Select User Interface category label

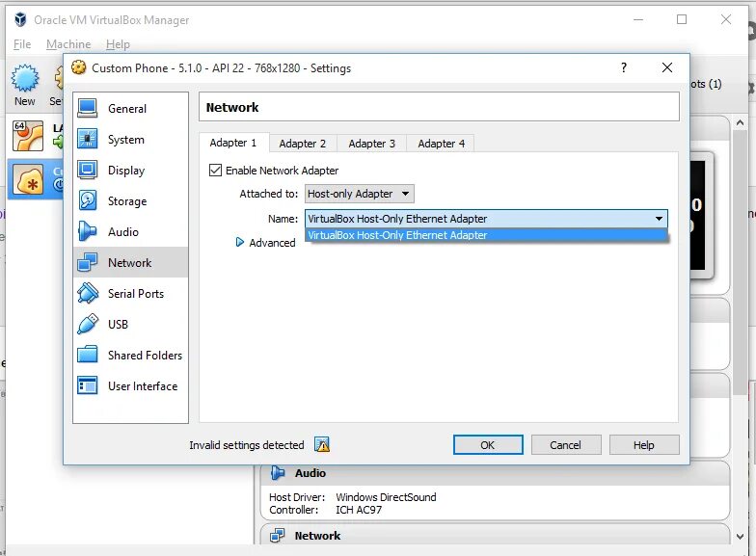(x=143, y=386)
